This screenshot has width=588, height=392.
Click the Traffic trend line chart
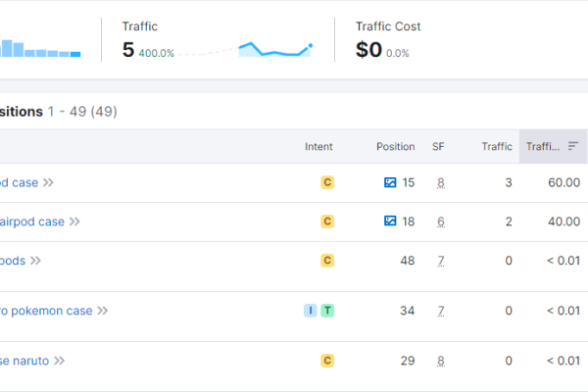(274, 49)
